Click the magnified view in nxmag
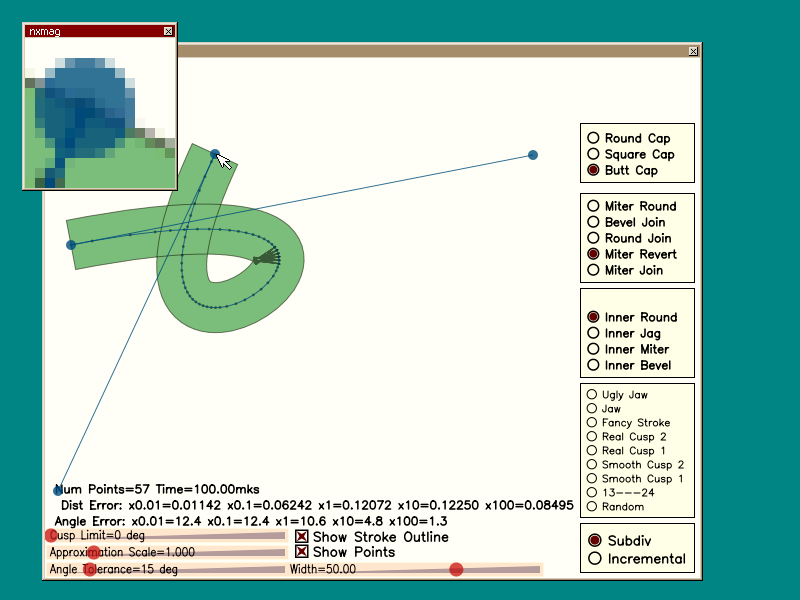Image resolution: width=800 pixels, height=600 pixels. [100, 113]
